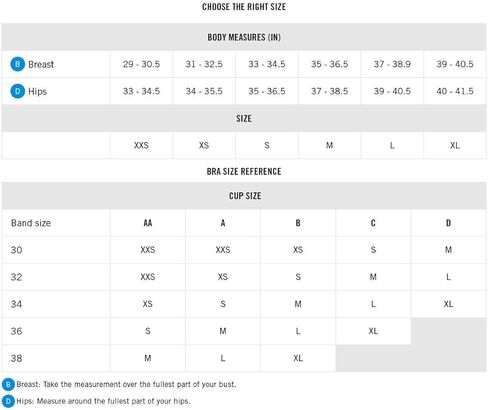The height and width of the screenshot is (410, 488).
Task: Click the Breast 29 - 30.5 measurement cell
Action: 141,64
